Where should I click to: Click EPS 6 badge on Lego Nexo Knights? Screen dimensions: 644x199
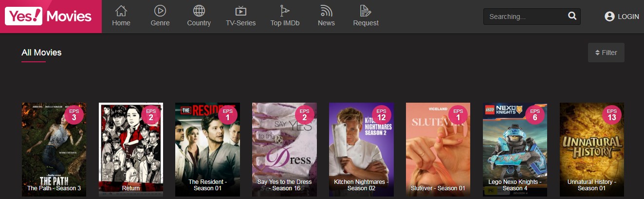pos(535,115)
